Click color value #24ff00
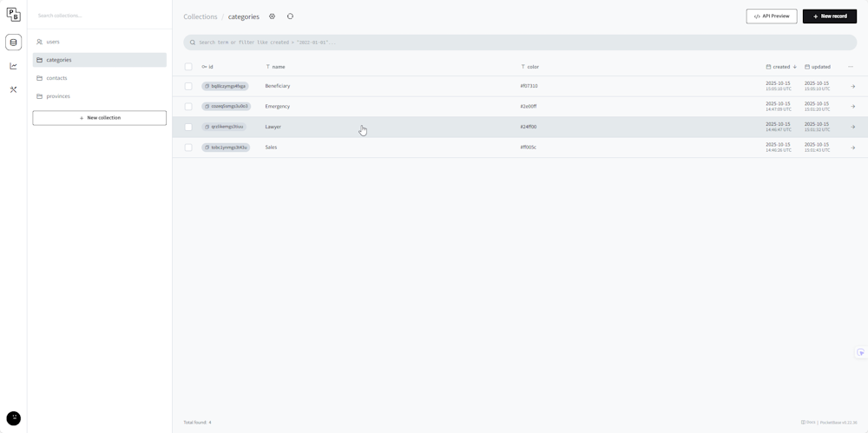The image size is (868, 433). 528,127
